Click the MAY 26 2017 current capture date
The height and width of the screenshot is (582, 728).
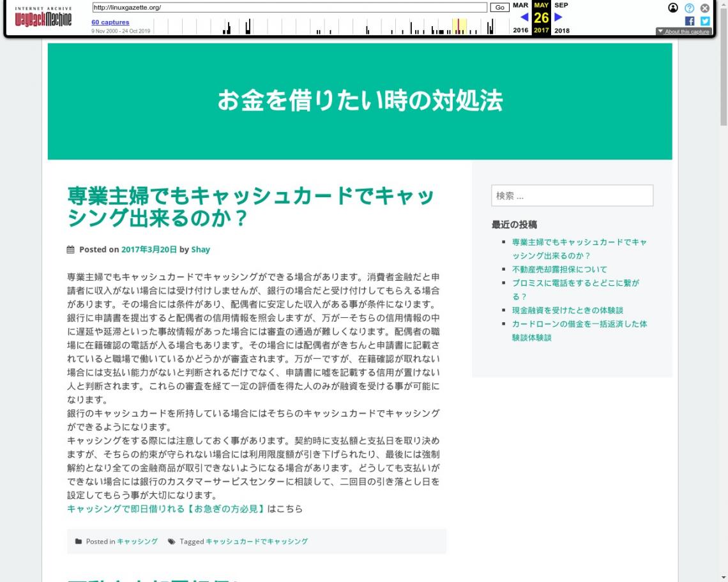542,18
